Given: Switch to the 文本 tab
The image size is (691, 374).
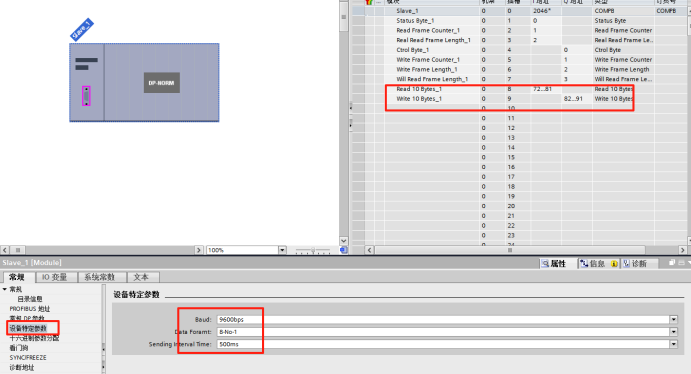Looking at the screenshot, I should (141, 277).
